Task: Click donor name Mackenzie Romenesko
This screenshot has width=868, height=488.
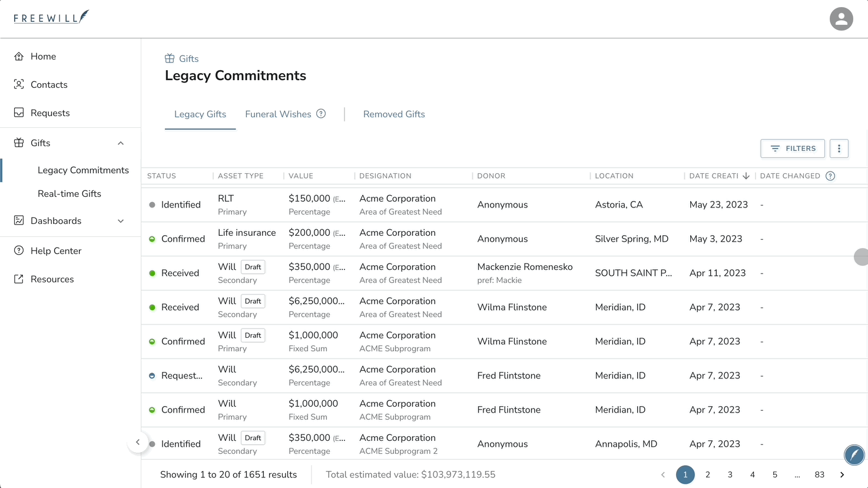Action: coord(525,267)
